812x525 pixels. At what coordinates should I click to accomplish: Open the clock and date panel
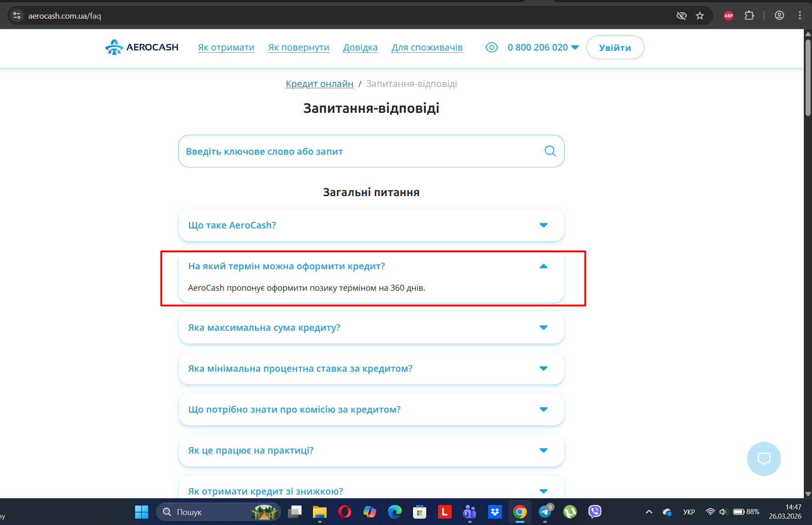pos(785,512)
